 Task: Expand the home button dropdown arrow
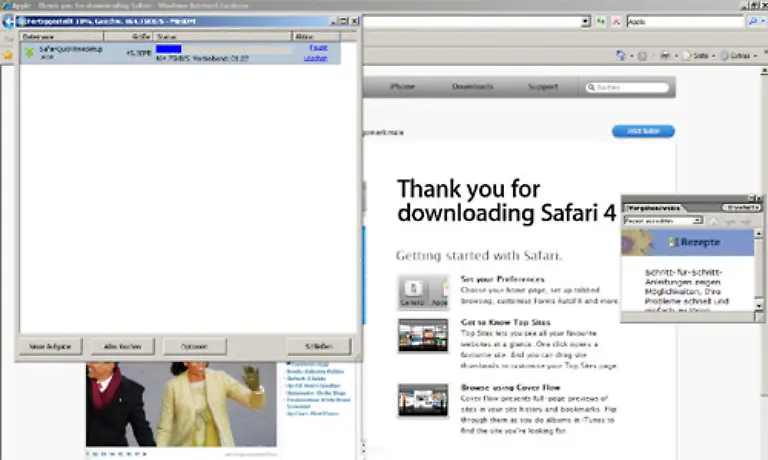pos(631,56)
